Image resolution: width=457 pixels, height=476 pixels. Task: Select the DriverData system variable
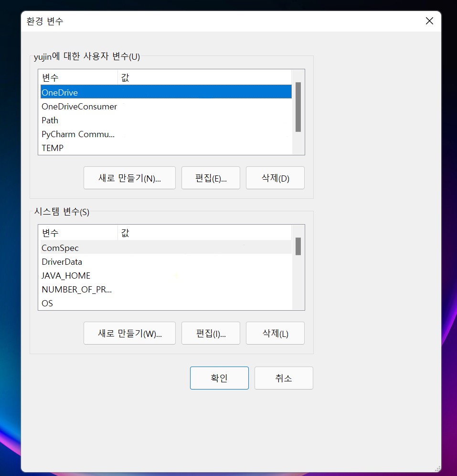pyautogui.click(x=166, y=261)
